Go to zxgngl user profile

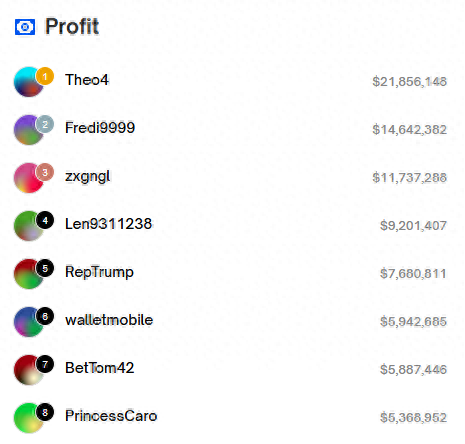[87, 177]
